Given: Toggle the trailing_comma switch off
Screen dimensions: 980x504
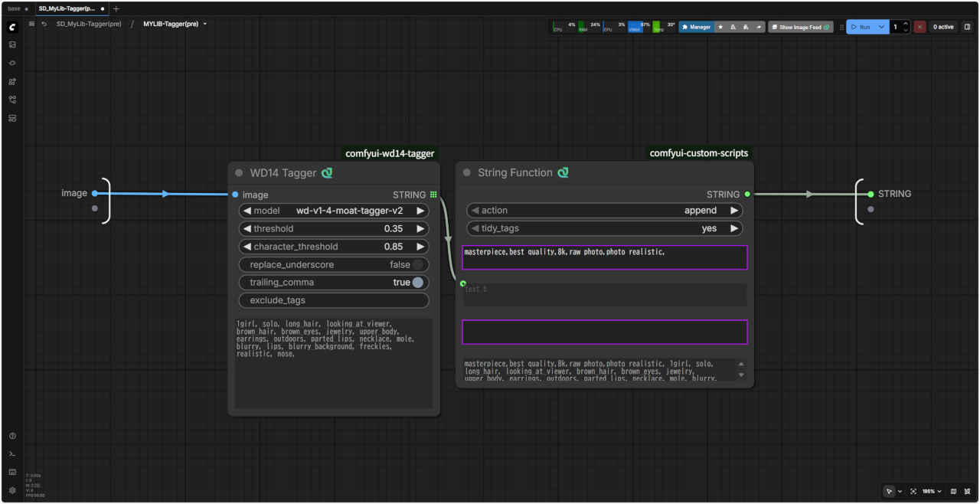Looking at the screenshot, I should tap(417, 283).
